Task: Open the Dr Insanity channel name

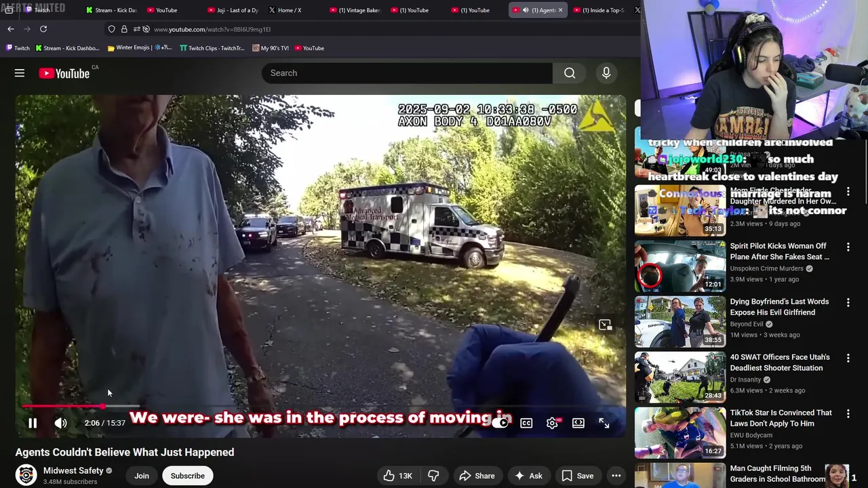Action: click(x=746, y=380)
